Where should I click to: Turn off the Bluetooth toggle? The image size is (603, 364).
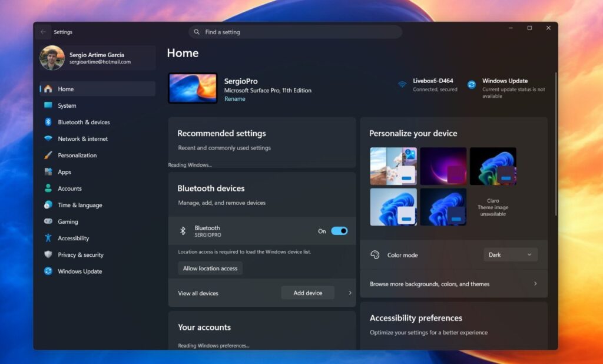339,231
